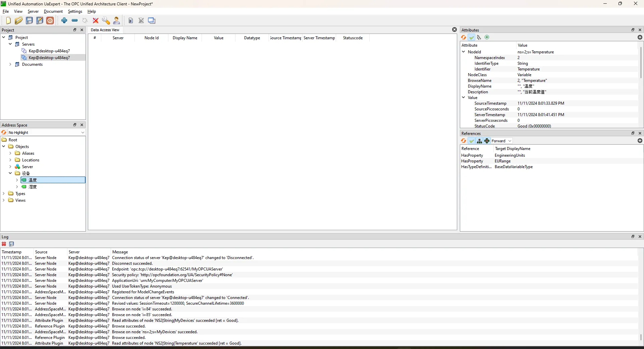Image resolution: width=644 pixels, height=349 pixels.
Task: Toggle hierarchical references tree icon in References
Action: click(x=479, y=141)
